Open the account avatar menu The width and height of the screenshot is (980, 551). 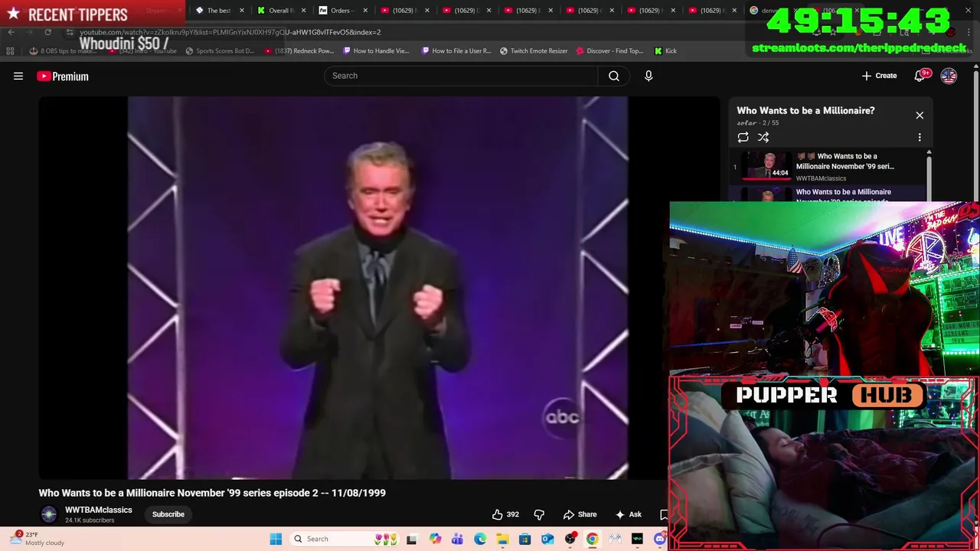pyautogui.click(x=949, y=76)
